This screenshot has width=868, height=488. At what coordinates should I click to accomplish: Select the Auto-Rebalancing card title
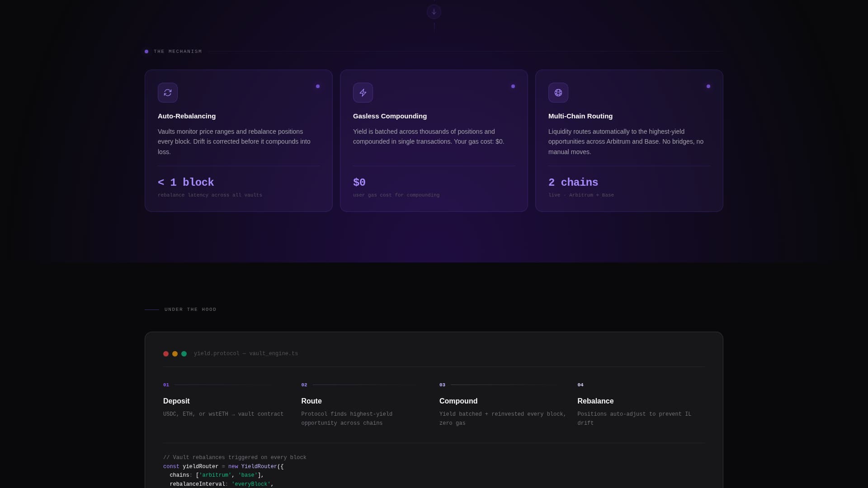pos(187,116)
